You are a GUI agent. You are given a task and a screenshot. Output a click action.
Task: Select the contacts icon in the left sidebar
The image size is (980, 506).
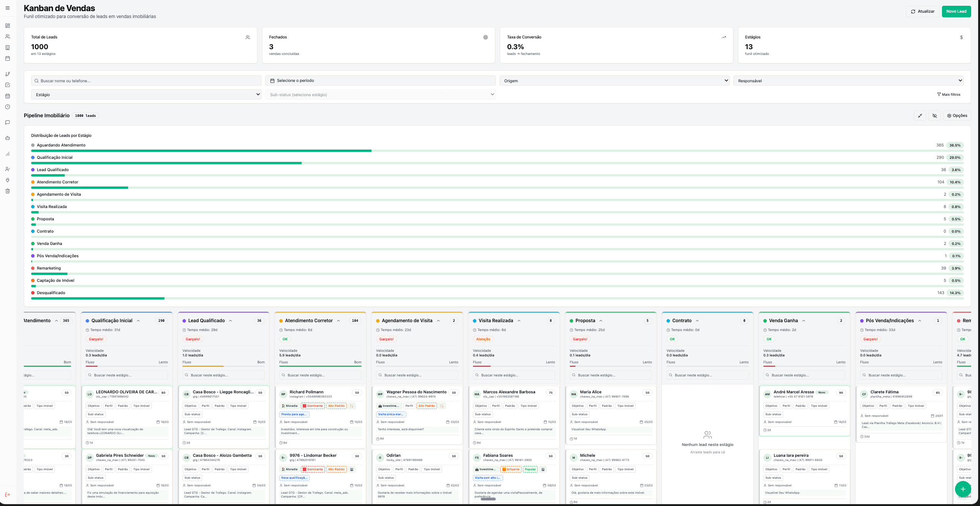click(7, 36)
